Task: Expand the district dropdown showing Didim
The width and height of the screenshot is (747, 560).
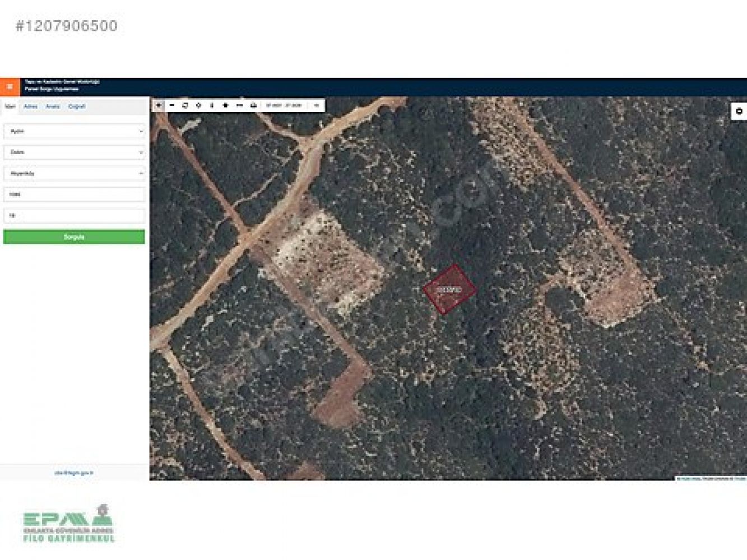Action: pos(74,152)
